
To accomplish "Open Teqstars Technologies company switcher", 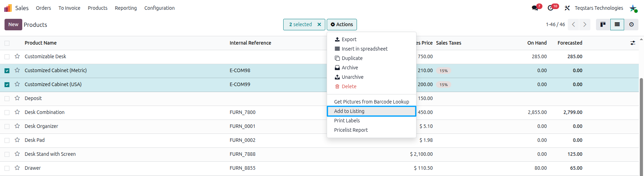I will click(599, 8).
